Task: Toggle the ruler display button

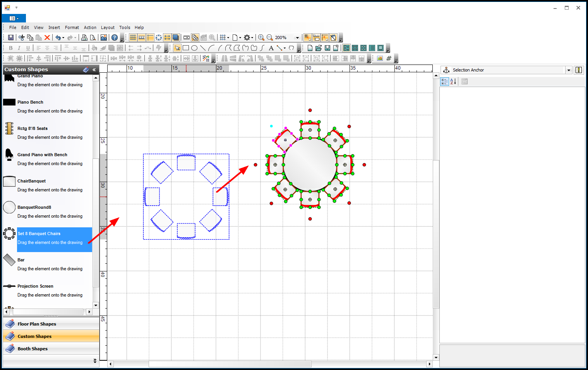Action: coord(142,38)
